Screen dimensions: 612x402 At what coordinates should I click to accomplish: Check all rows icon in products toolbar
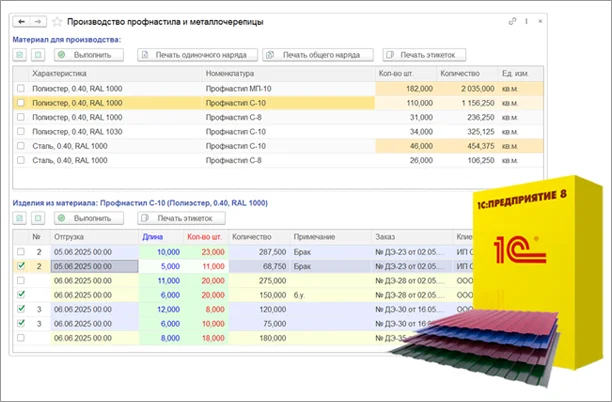20,218
